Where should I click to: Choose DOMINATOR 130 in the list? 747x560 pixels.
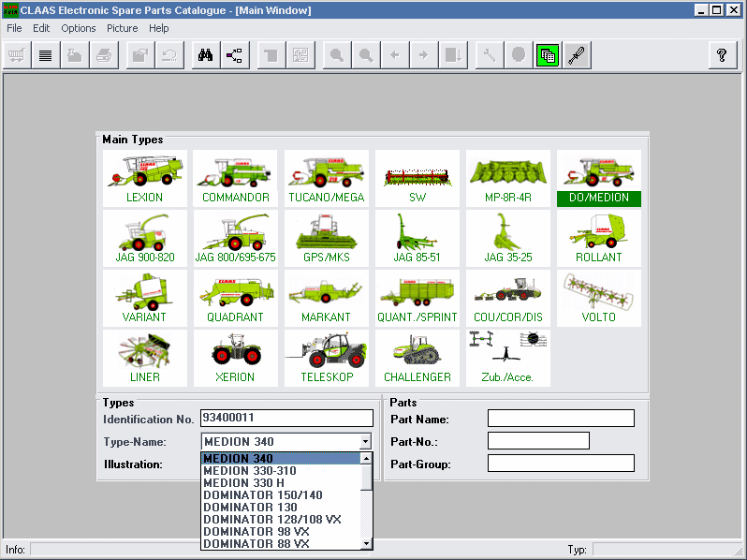281,508
